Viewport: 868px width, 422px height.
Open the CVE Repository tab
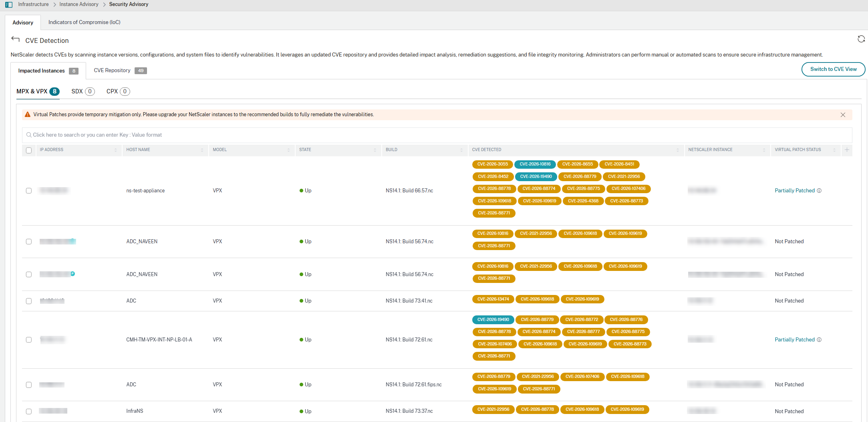(120, 71)
